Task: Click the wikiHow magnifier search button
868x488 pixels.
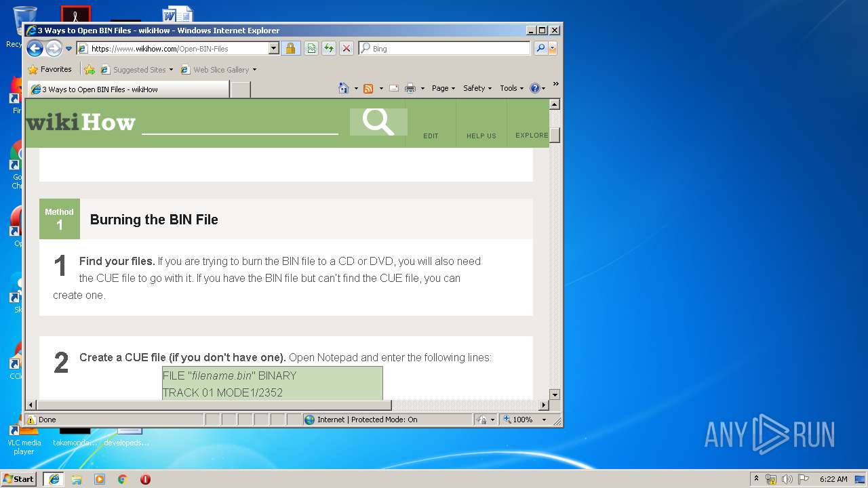Action: [378, 122]
